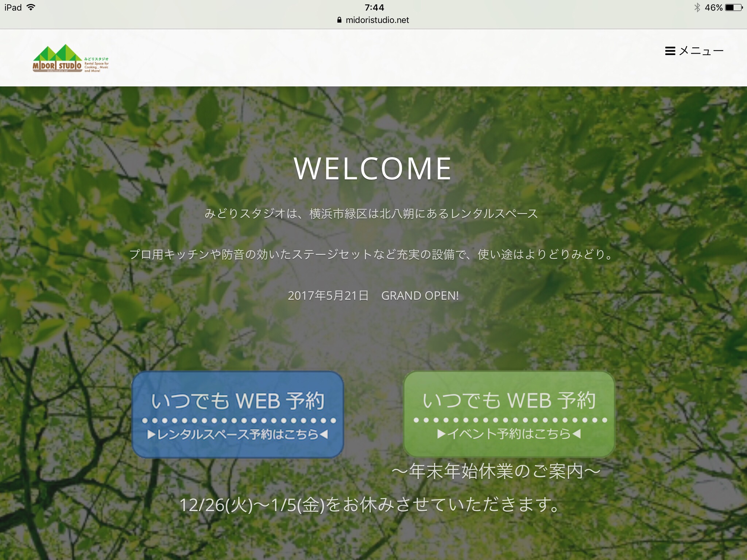Tap the battery indicator icon
Screen dimensions: 747x560
[x=734, y=8]
